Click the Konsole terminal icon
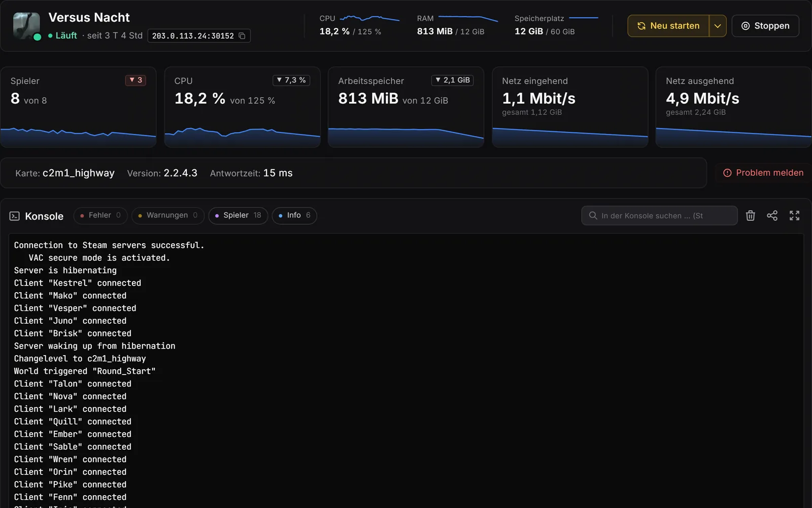 15,216
